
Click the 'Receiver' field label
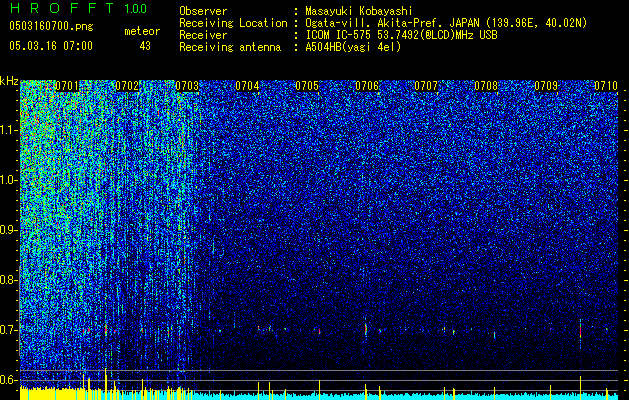[203, 35]
